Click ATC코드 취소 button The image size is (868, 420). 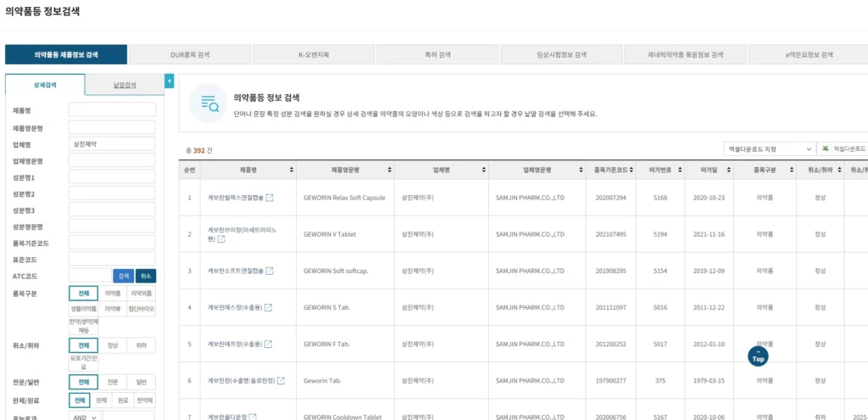pos(146,276)
